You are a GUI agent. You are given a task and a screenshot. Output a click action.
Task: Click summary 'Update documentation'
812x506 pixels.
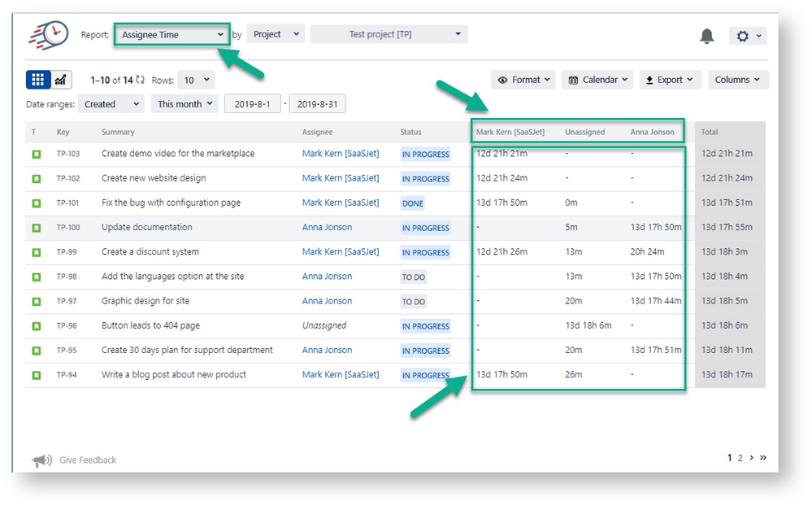click(146, 227)
